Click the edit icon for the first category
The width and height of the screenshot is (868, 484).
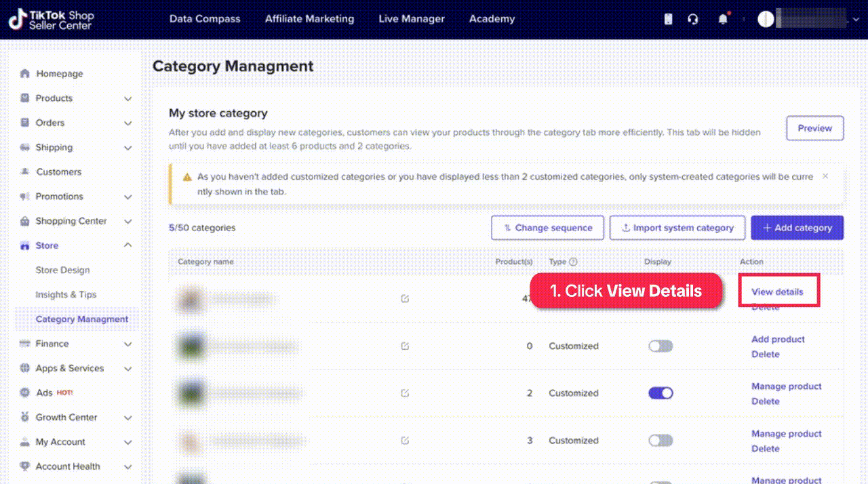[x=405, y=298]
